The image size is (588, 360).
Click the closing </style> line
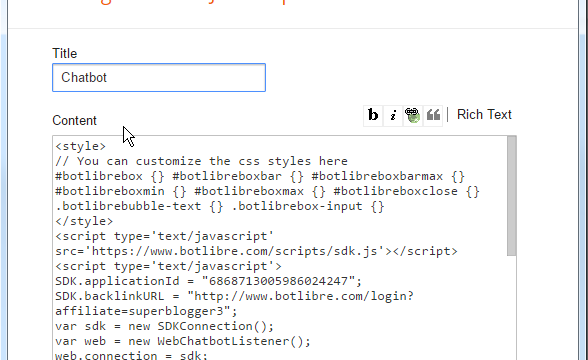[x=84, y=221]
